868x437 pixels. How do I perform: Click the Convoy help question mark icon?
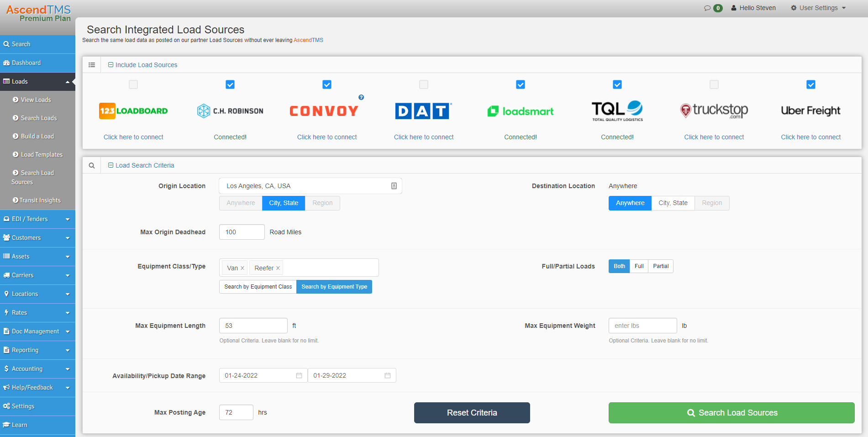click(361, 97)
